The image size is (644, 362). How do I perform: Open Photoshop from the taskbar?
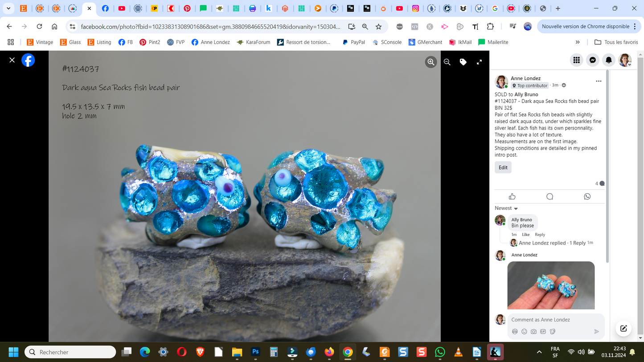pos(255,352)
